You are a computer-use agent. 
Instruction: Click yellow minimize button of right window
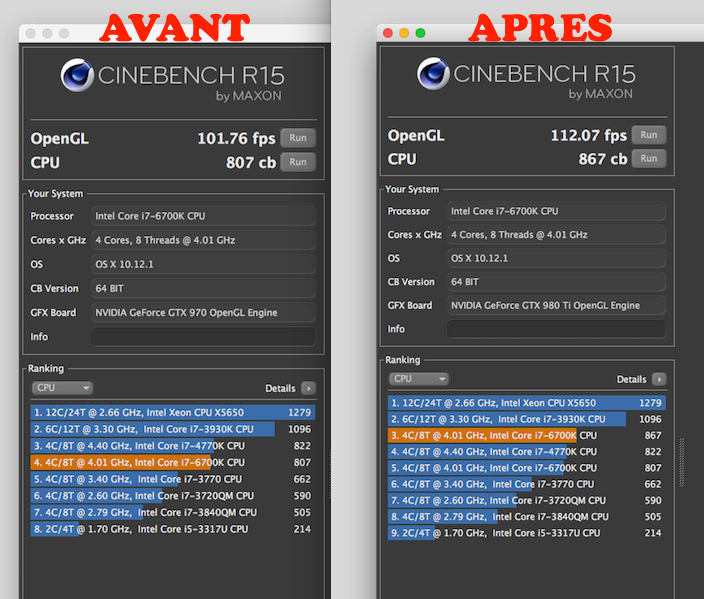404,33
